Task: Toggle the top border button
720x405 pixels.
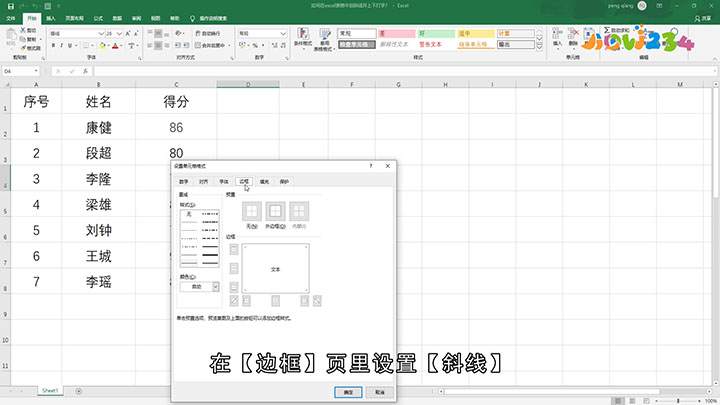Action: 234,249
